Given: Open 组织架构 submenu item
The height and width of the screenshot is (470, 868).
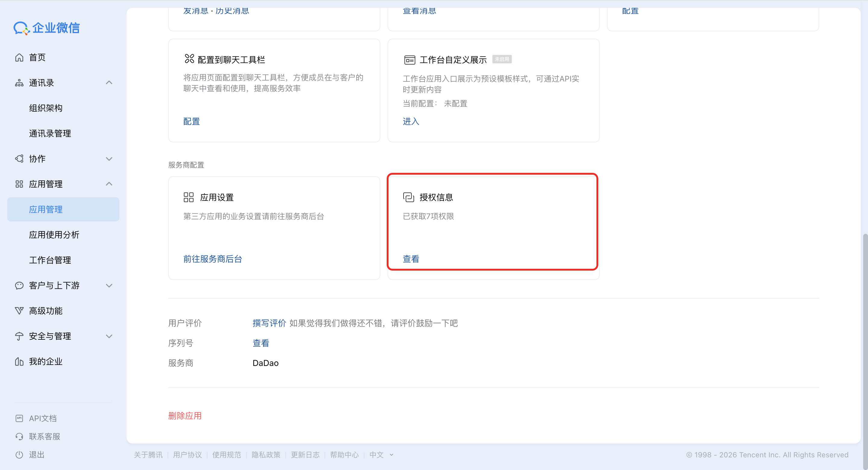Looking at the screenshot, I should (x=46, y=108).
